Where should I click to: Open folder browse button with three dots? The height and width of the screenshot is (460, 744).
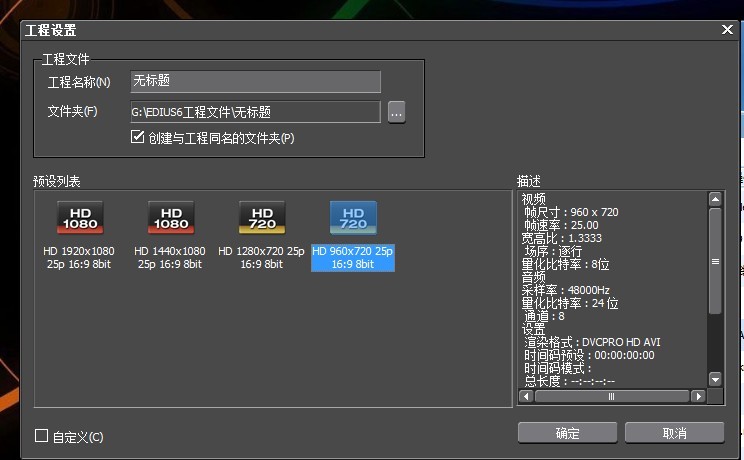point(396,112)
